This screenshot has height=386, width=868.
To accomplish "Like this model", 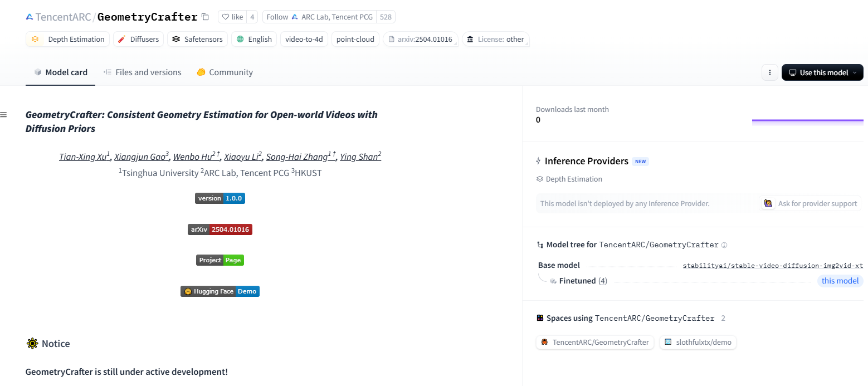I will point(232,17).
